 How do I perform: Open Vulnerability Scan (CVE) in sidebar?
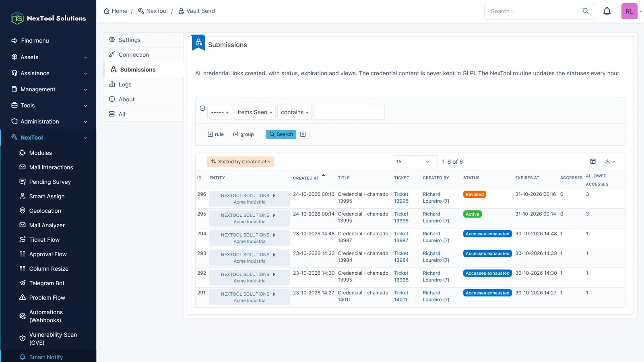tap(53, 339)
